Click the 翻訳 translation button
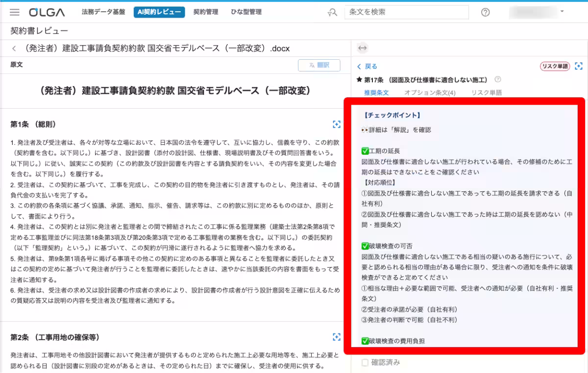The image size is (588, 373). point(319,65)
